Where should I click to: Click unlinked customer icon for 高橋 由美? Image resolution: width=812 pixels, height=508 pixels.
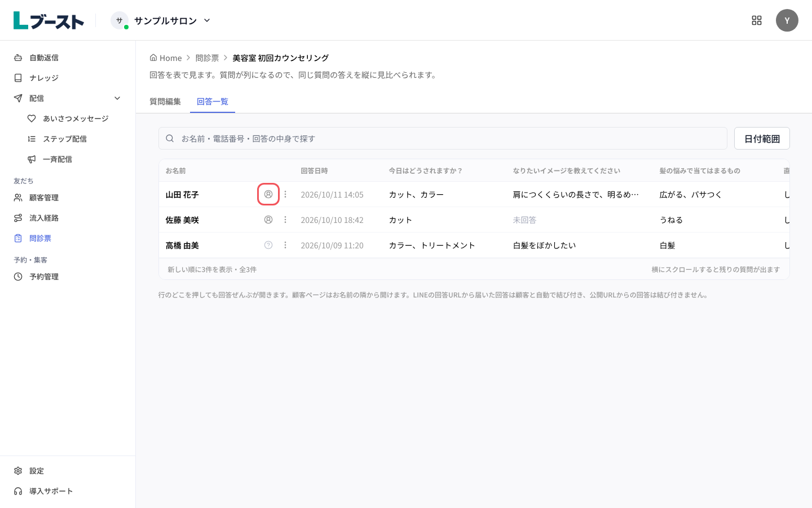[x=268, y=245]
